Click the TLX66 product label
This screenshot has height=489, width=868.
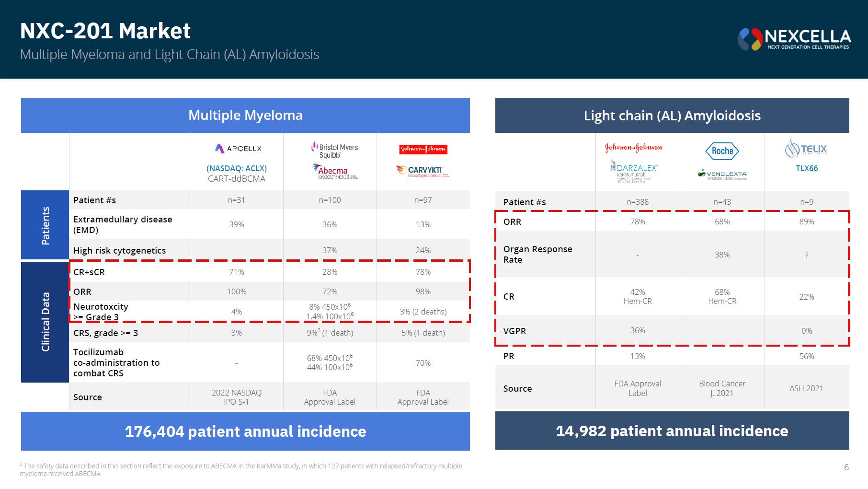(x=807, y=168)
